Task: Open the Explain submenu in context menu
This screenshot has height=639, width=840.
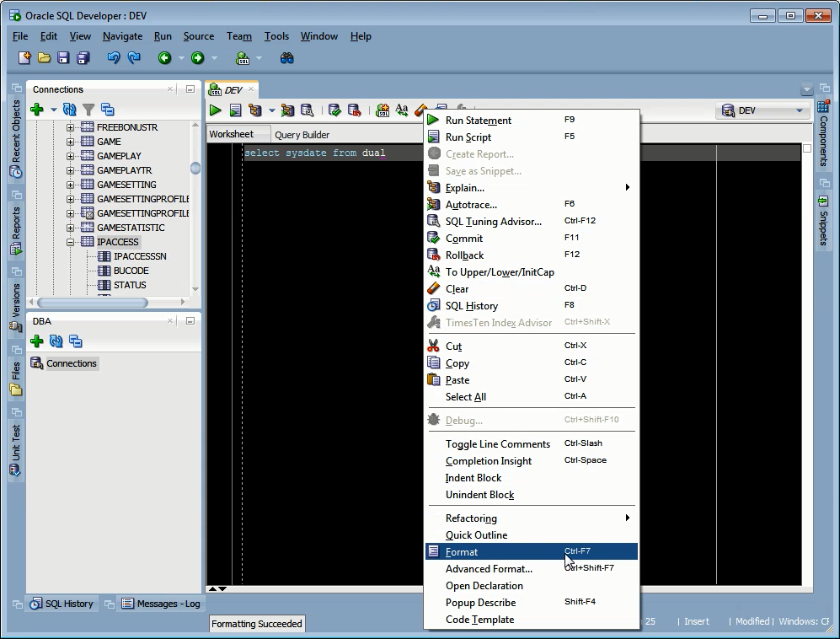Action: (532, 188)
